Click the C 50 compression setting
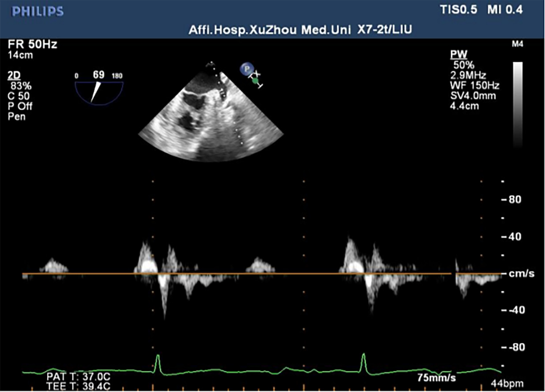Screen dimensions: 545x392 19,96
